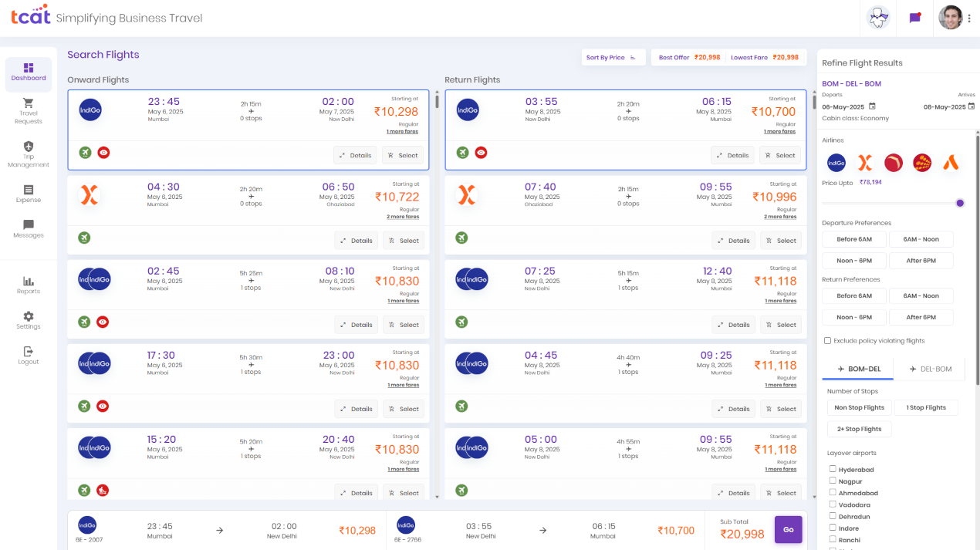This screenshot has width=980, height=550.
Task: Click the profile avatar in top right
Action: click(950, 17)
